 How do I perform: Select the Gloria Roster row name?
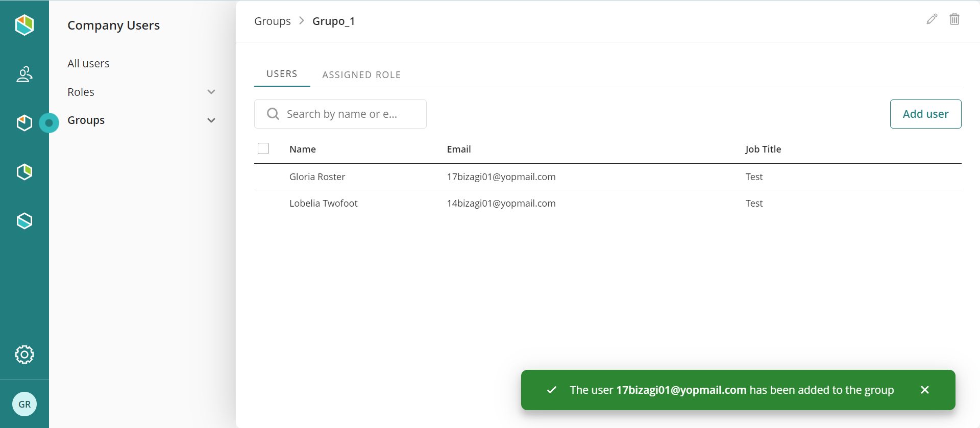pos(317,177)
